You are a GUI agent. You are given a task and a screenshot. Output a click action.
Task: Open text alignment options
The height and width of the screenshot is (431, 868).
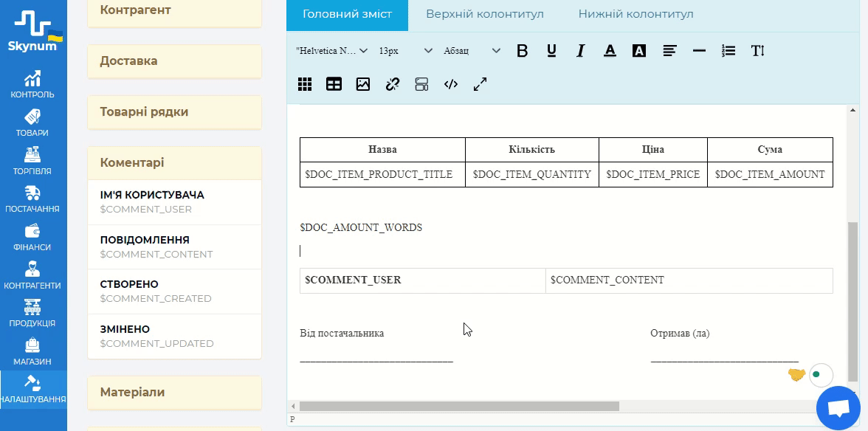pyautogui.click(x=670, y=51)
